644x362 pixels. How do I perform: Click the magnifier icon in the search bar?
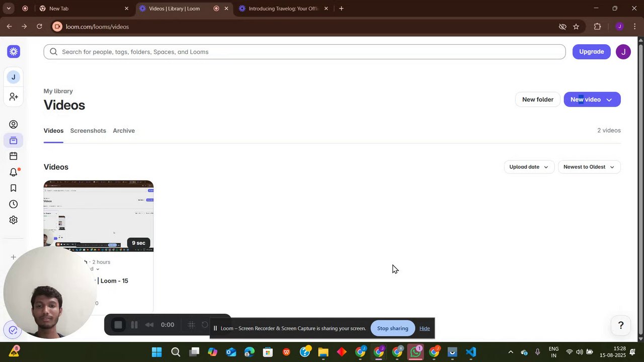54,52
